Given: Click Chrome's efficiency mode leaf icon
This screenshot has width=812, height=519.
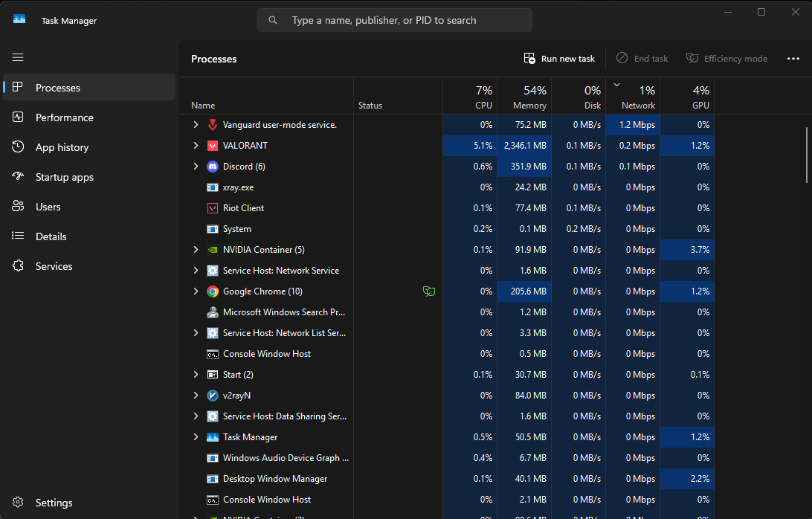Looking at the screenshot, I should [429, 291].
